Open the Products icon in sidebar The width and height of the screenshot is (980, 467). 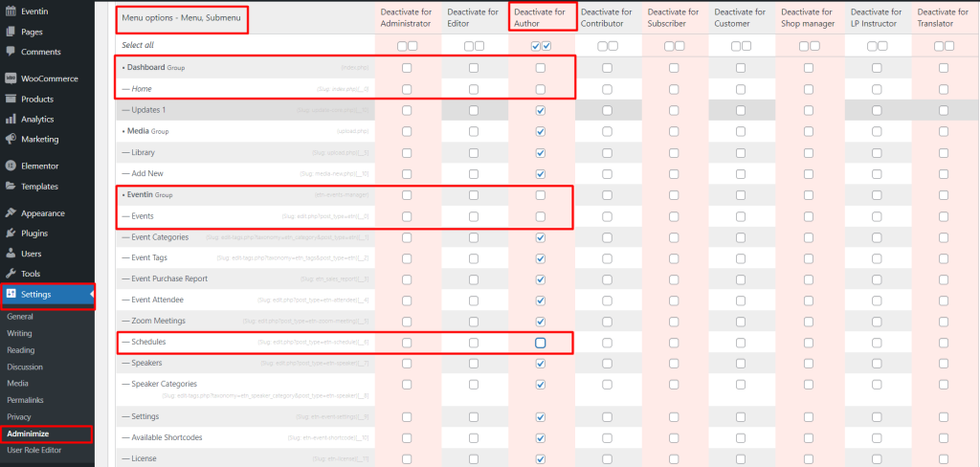(x=11, y=99)
